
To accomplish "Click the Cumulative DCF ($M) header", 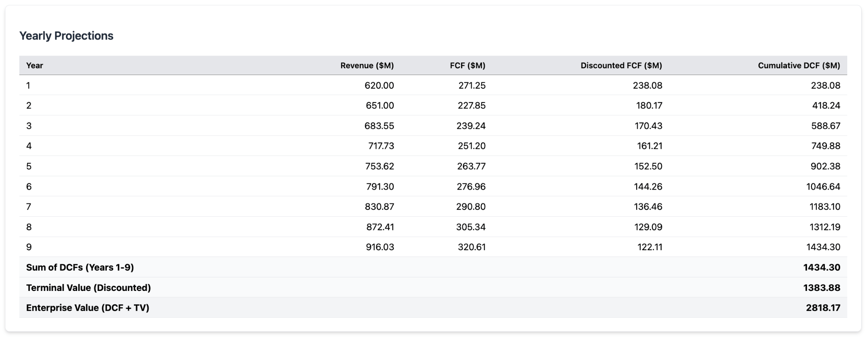I will 798,65.
